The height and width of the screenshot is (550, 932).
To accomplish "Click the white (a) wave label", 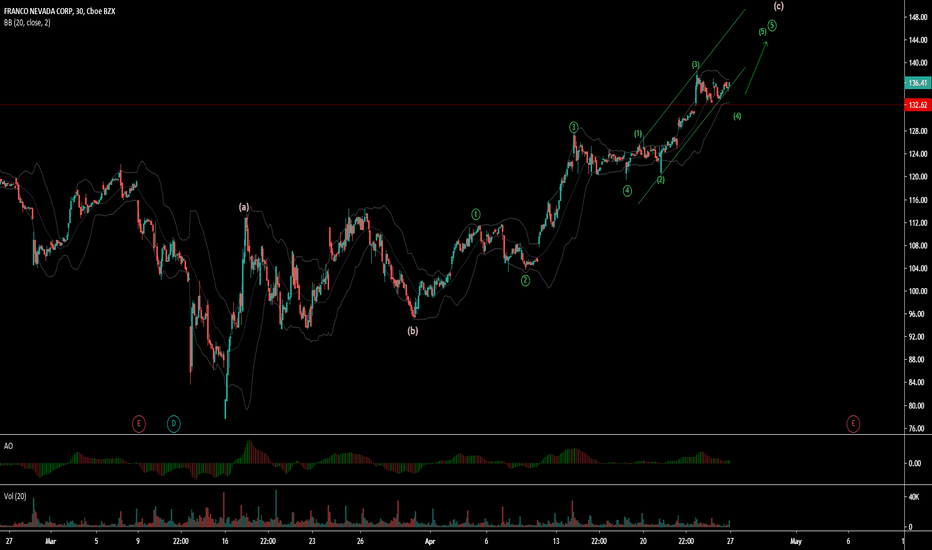I will pyautogui.click(x=244, y=207).
